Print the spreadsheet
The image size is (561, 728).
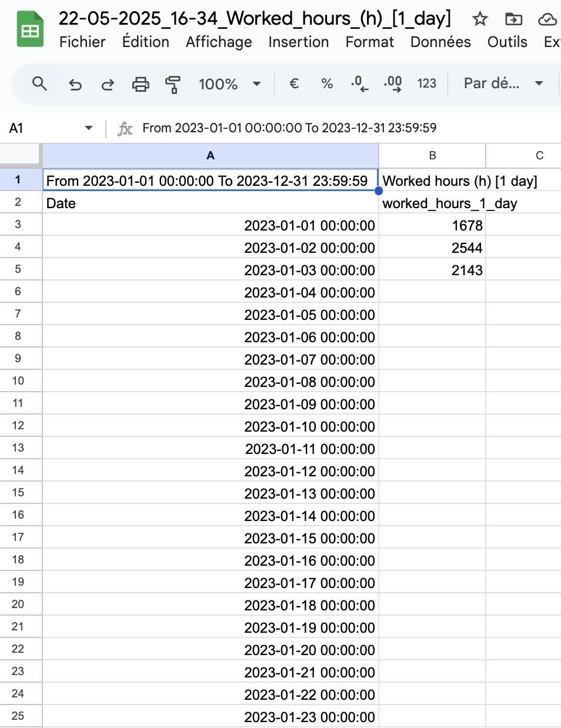pyautogui.click(x=141, y=84)
